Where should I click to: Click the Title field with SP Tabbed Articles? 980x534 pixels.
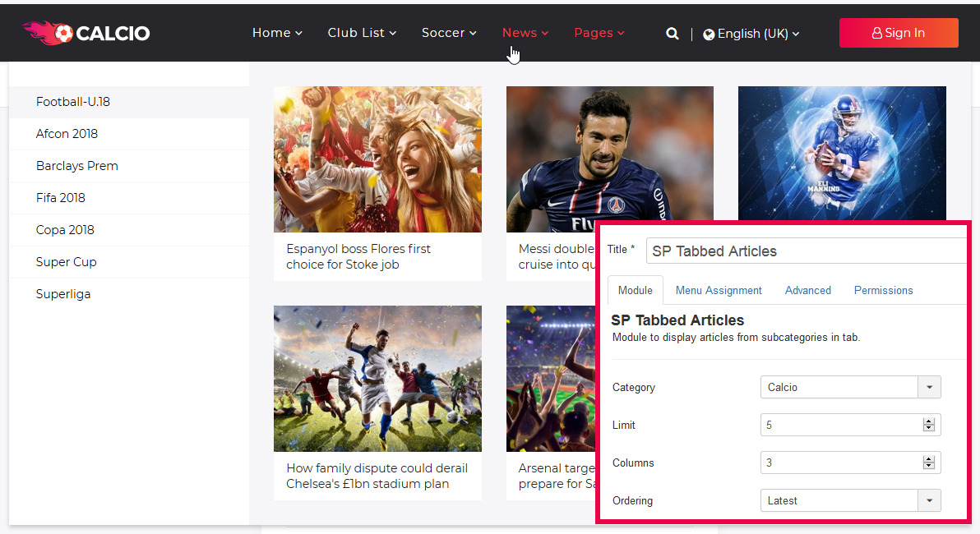[807, 251]
